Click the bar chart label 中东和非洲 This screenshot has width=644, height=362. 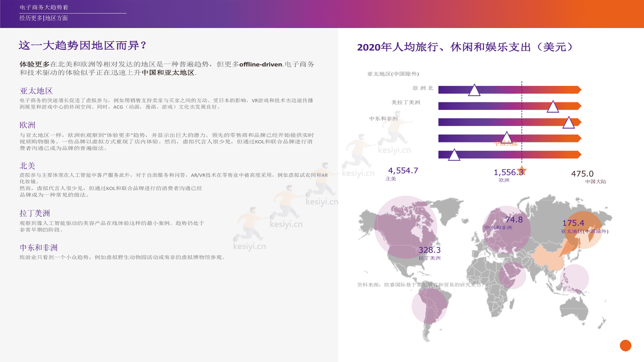coord(383,119)
